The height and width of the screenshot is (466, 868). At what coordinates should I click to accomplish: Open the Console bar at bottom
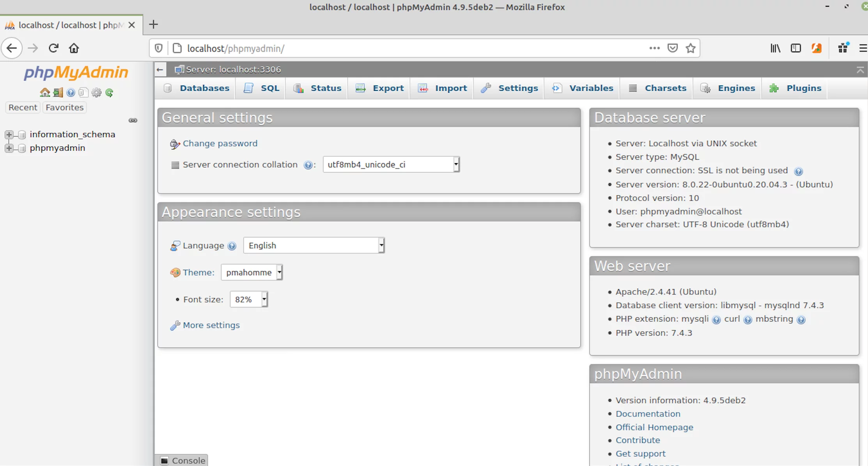coord(182,461)
